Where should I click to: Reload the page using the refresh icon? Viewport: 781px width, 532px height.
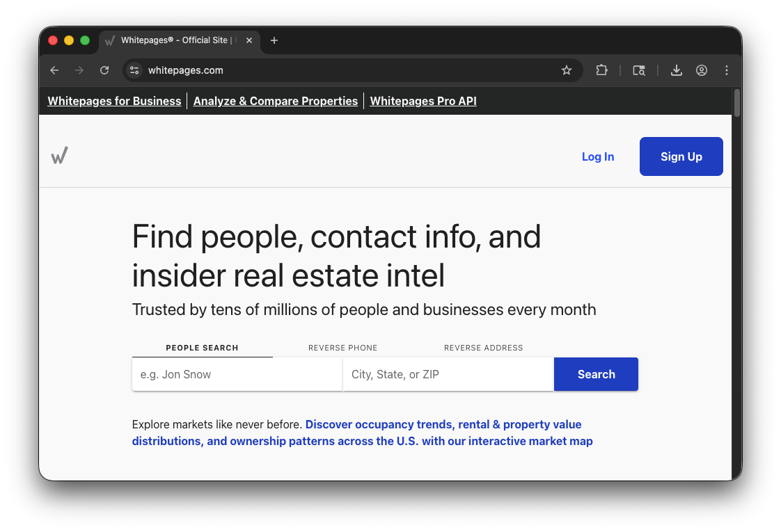(104, 70)
